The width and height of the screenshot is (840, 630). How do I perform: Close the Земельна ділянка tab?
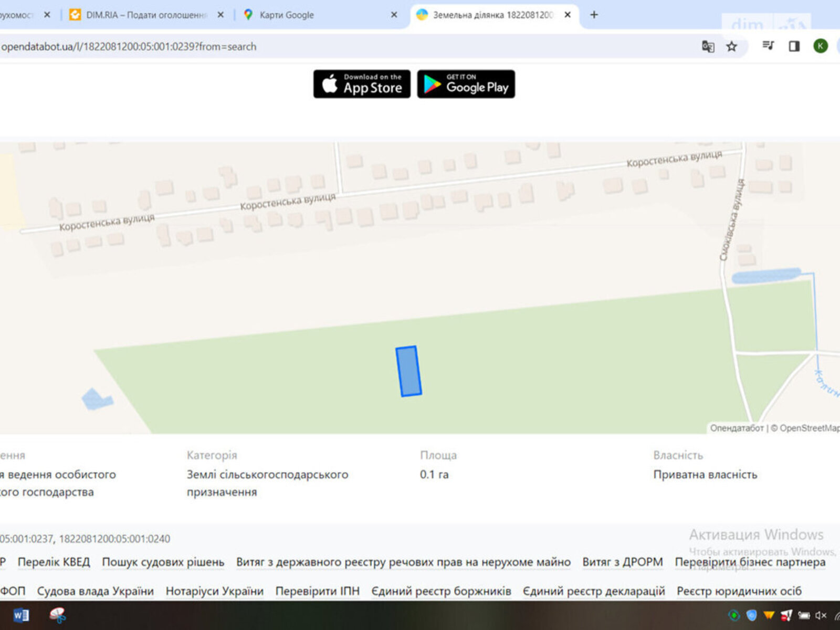click(568, 15)
